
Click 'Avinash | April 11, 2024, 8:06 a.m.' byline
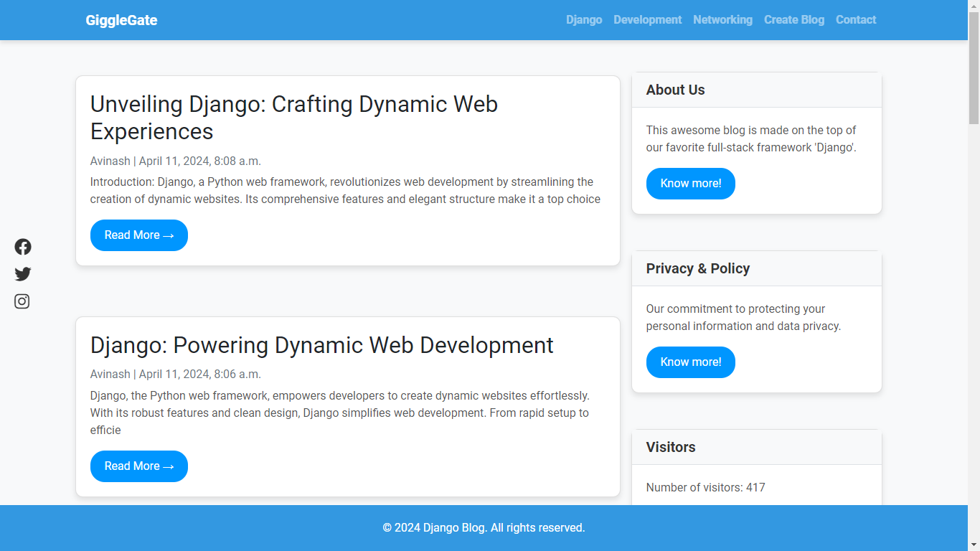pos(176,374)
